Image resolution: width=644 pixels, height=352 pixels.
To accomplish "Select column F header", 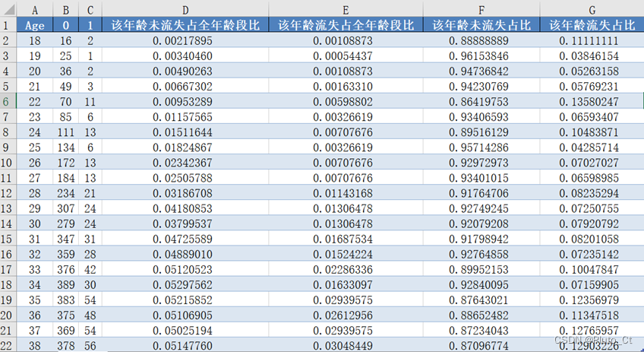I will 481,10.
